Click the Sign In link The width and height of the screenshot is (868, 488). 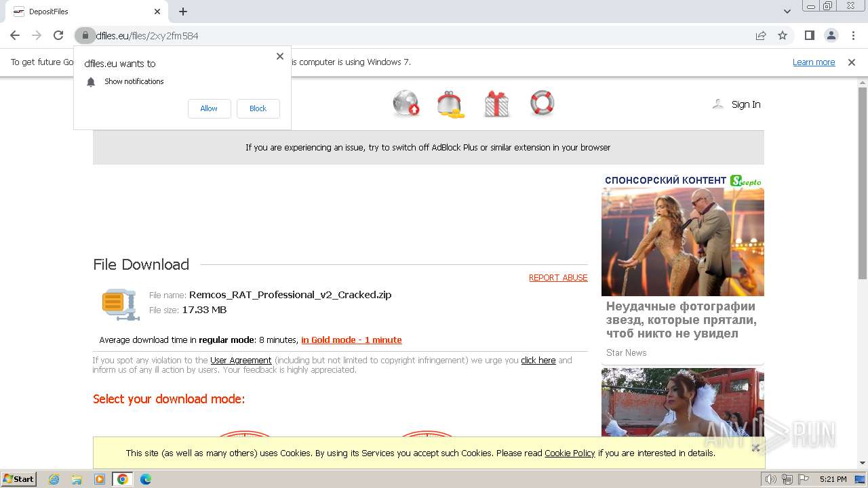click(x=746, y=104)
